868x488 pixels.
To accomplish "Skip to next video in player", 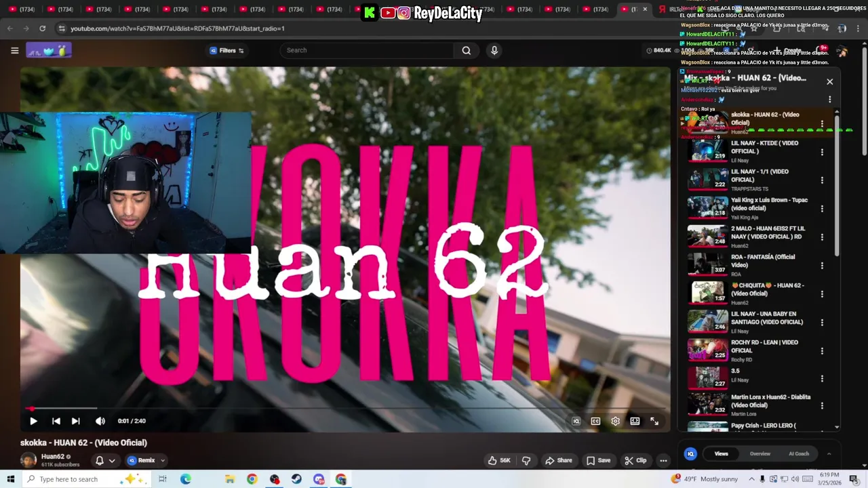I will [76, 421].
